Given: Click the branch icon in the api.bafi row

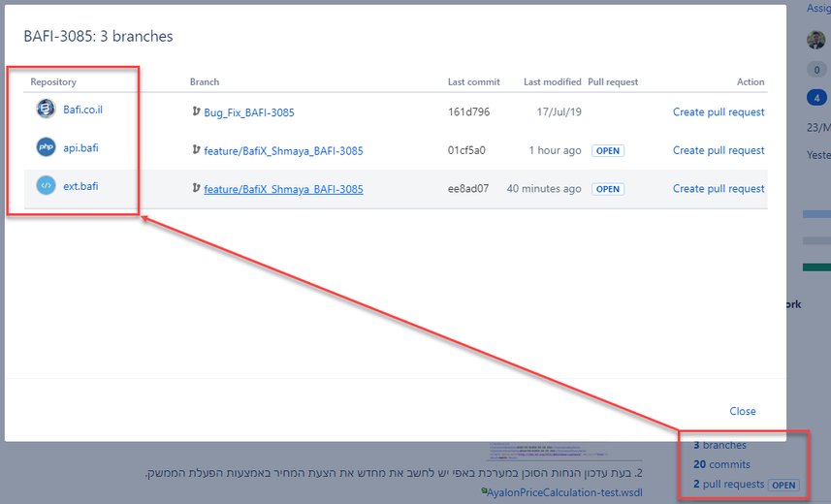Looking at the screenshot, I should tap(196, 150).
